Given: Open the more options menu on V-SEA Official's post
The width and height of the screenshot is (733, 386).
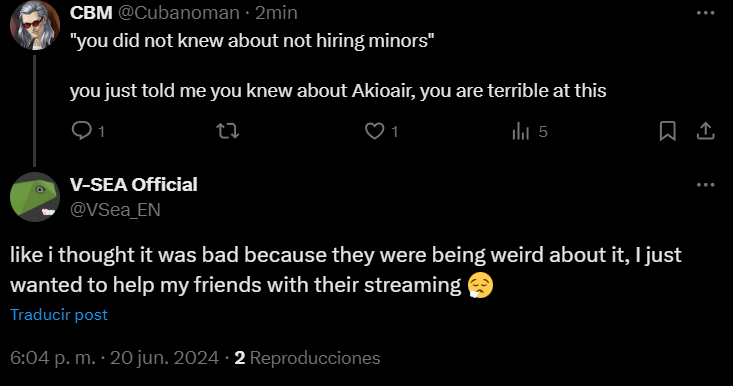Looking at the screenshot, I should point(705,185).
